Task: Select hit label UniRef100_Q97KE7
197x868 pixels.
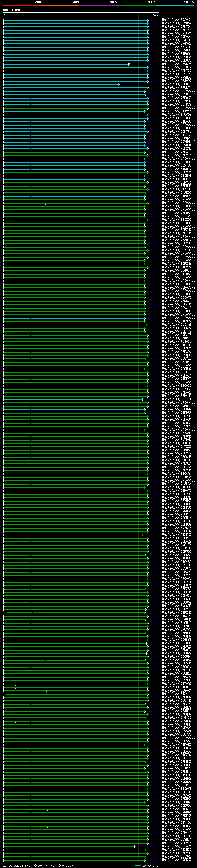Action: click(177, 785)
